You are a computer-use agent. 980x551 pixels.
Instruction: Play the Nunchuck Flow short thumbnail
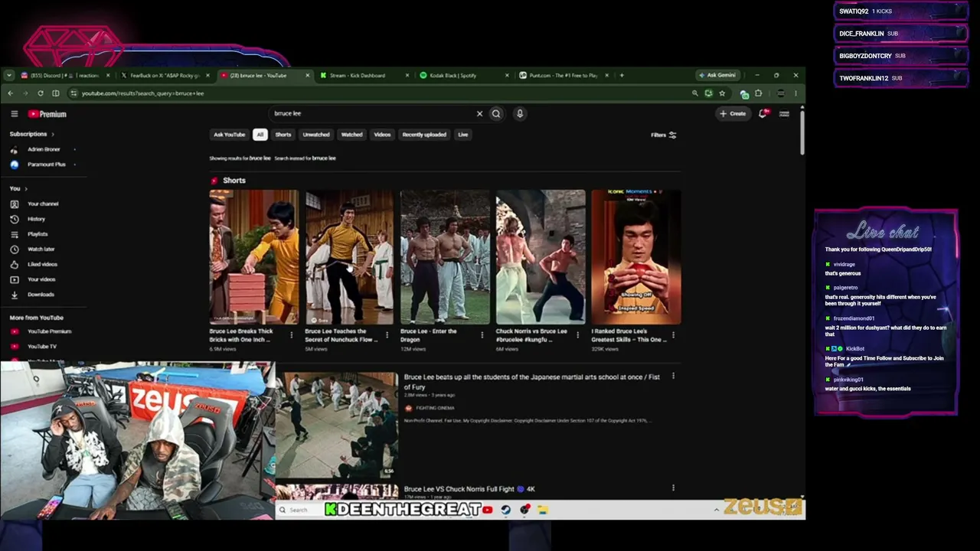click(349, 257)
